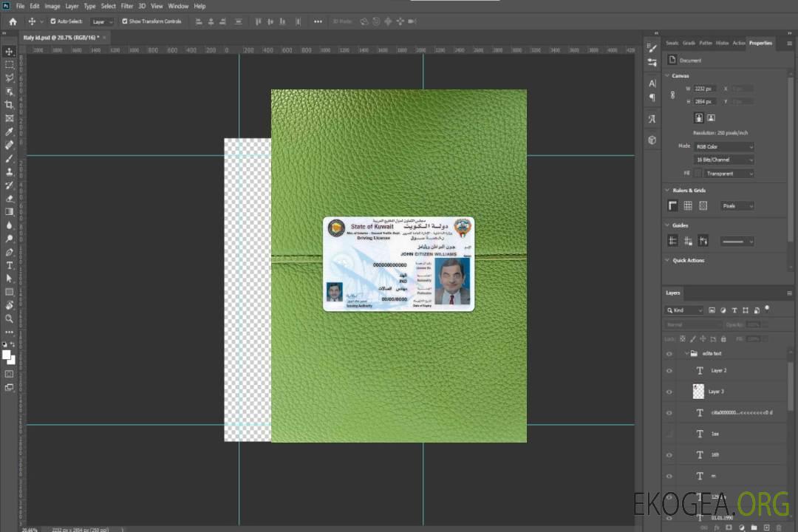798x532 pixels.
Task: Hide Layer 3 visibility eye
Action: pyautogui.click(x=669, y=392)
